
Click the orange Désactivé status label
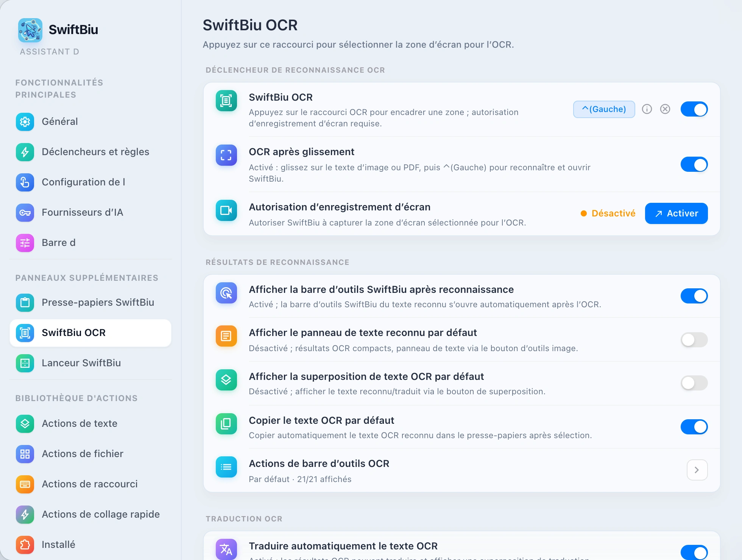pos(613,213)
